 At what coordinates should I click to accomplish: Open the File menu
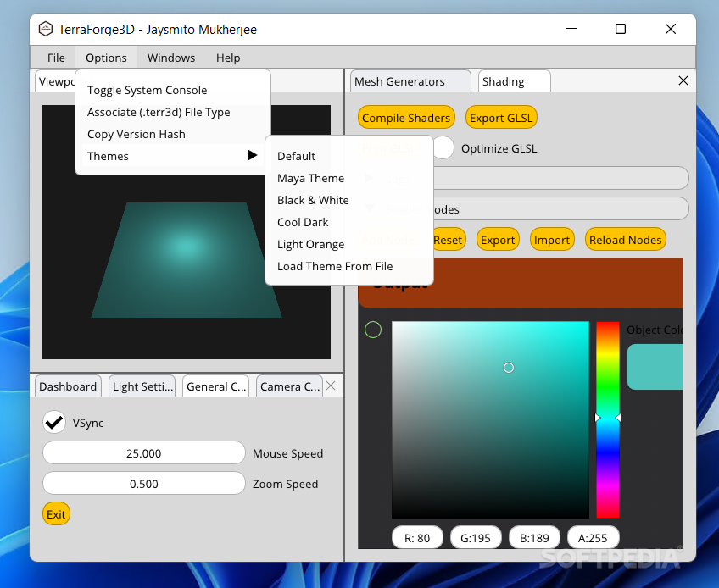(56, 58)
